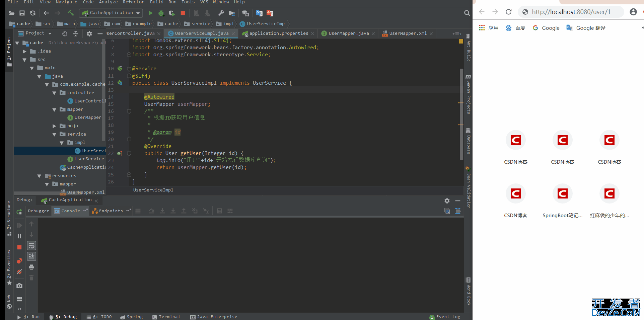The image size is (644, 320).
Task: Switch to the UserMapper.xml editor tab
Action: pos(407,33)
